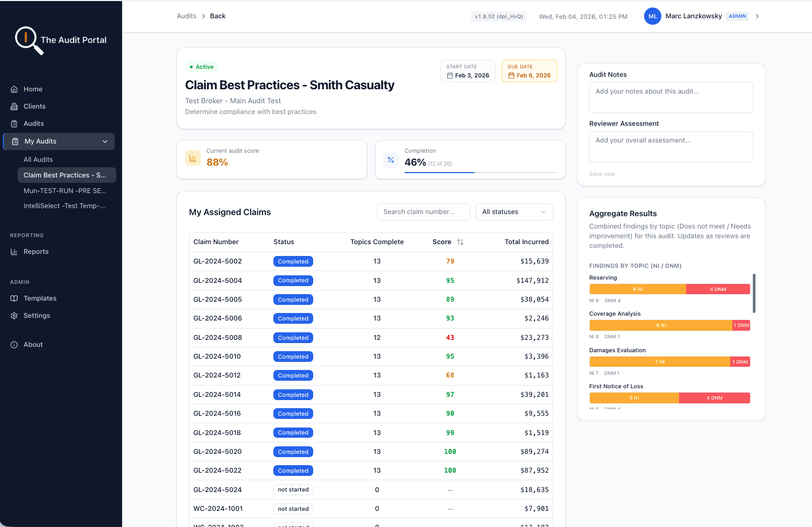Open Reports using its bar chart icon
This screenshot has height=527, width=812.
tap(13, 251)
